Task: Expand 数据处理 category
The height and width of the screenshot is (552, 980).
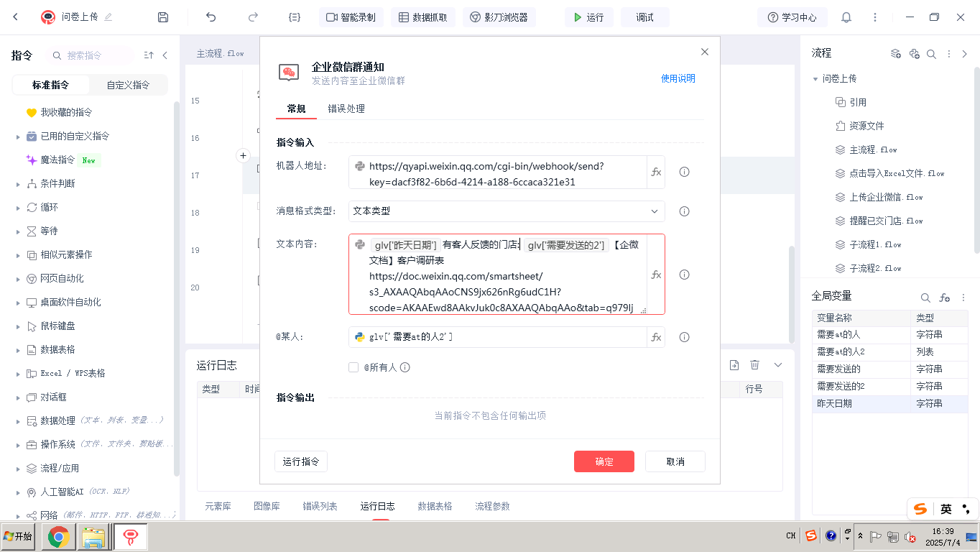Action: (17, 420)
